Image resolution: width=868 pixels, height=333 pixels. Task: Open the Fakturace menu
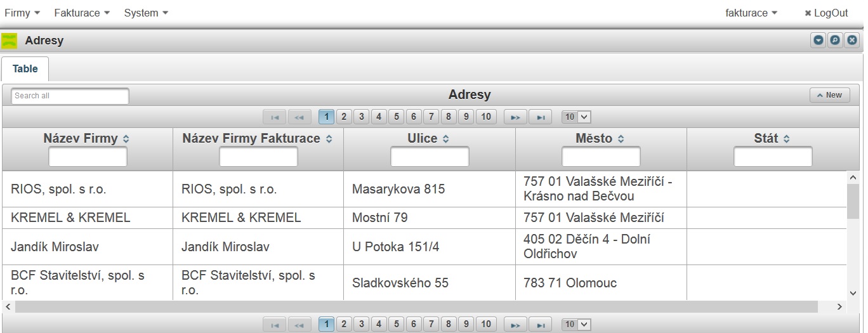tap(82, 13)
